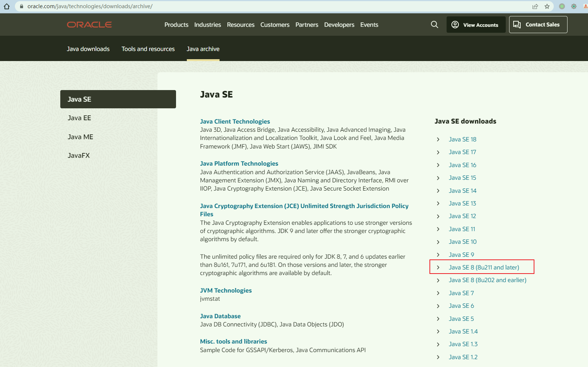The image size is (588, 367).
Task: Click the chevron beside Java SE 9
Action: click(x=438, y=255)
